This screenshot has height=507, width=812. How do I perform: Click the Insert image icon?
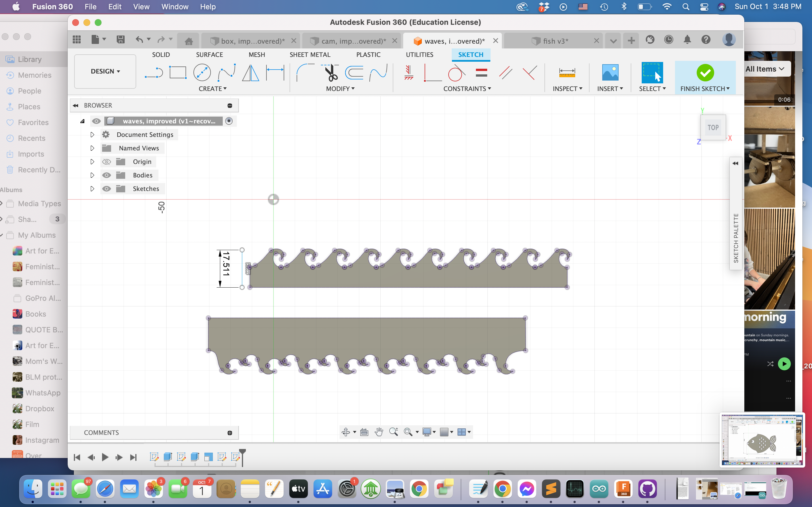tap(610, 72)
